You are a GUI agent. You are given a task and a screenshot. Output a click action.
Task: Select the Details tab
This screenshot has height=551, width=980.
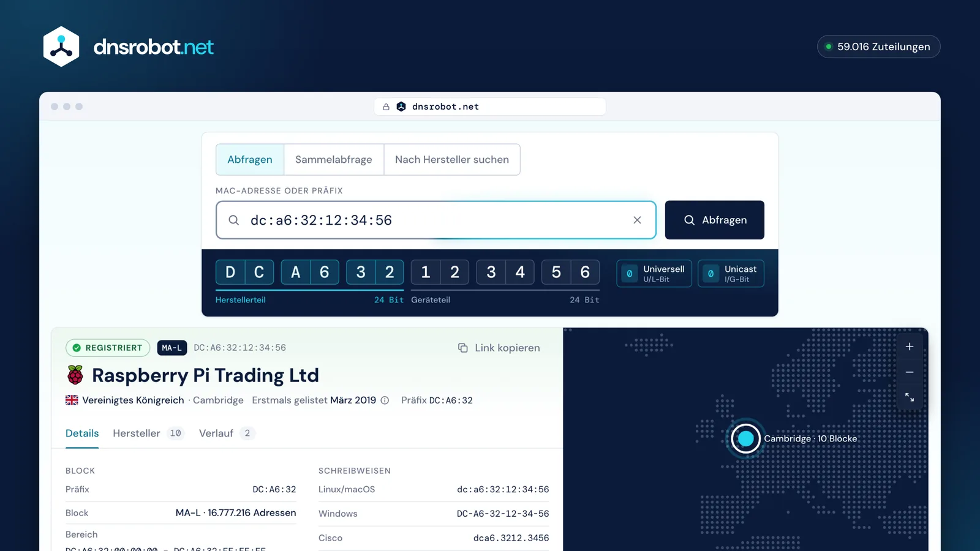pos(82,433)
